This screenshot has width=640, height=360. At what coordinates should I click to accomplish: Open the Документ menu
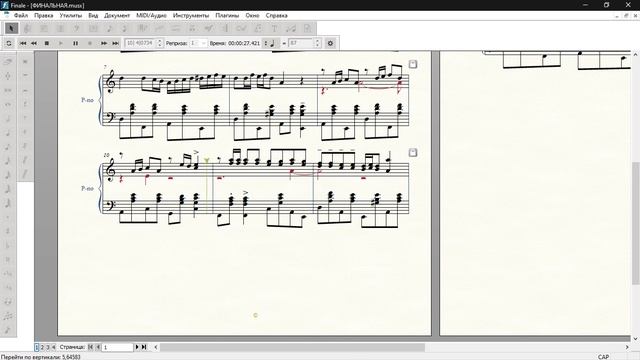117,16
